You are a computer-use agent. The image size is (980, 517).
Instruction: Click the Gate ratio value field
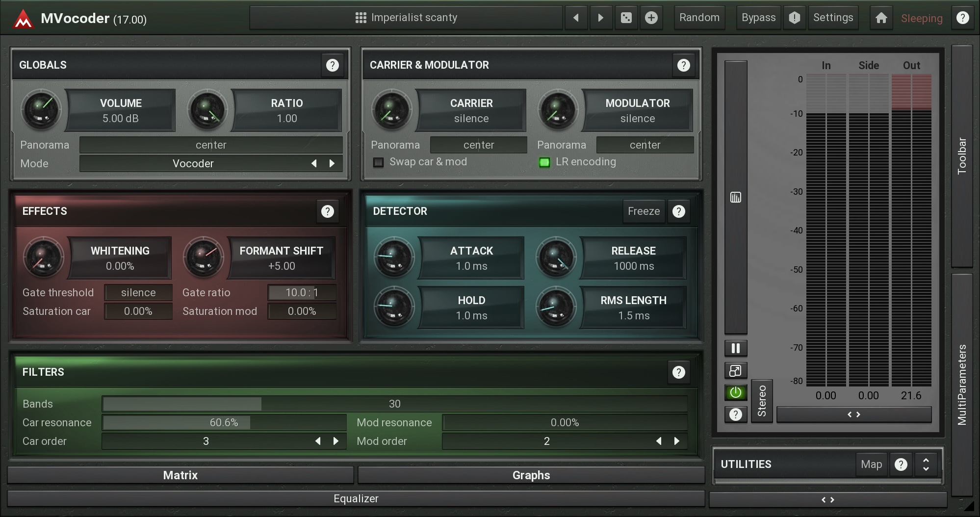(302, 292)
